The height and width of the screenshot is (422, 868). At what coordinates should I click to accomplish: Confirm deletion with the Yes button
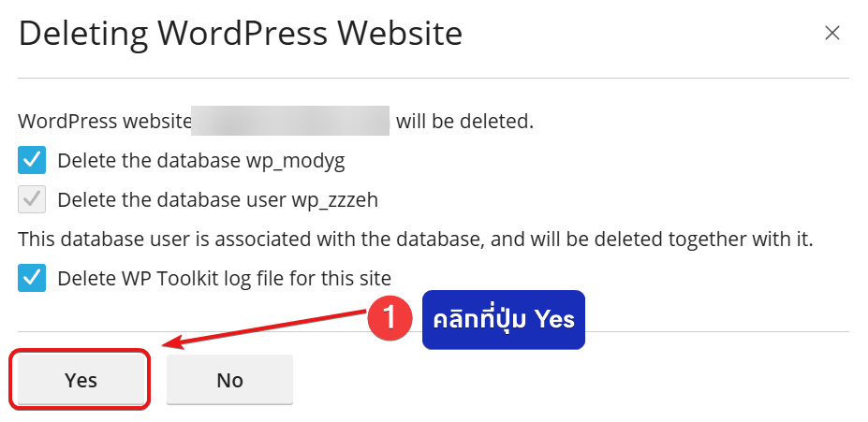pos(81,380)
